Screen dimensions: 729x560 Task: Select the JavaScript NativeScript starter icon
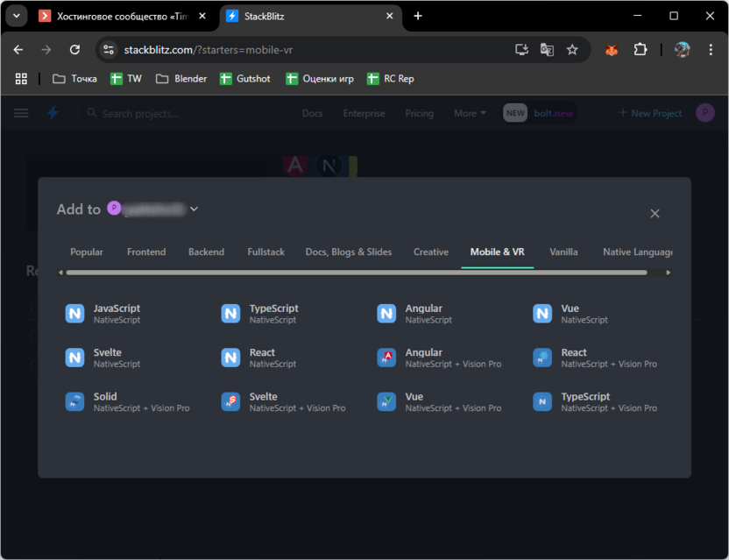tap(74, 314)
